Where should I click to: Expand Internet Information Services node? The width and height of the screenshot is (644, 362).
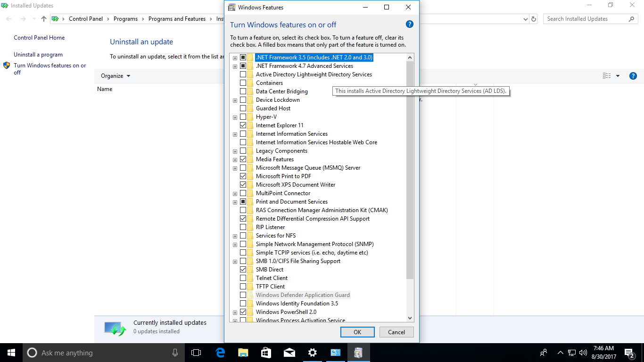(x=235, y=134)
